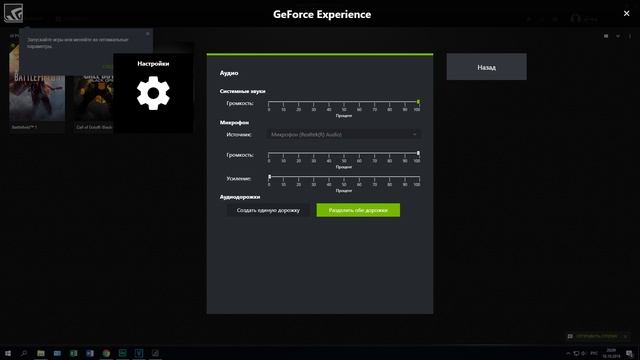Click the NVIDIA logo in top-left corner

click(13, 13)
